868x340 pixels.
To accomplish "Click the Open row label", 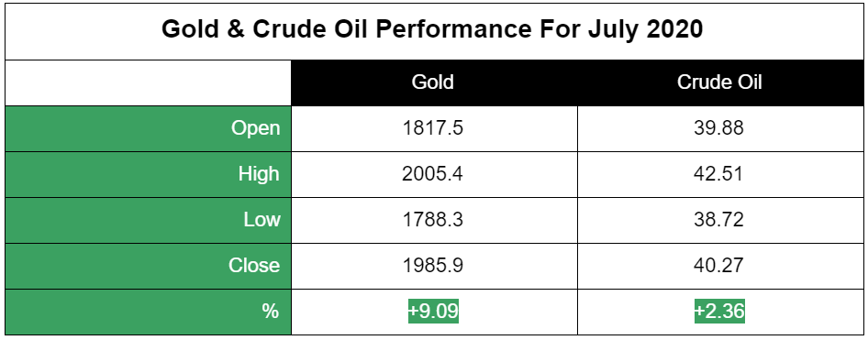I will click(256, 128).
